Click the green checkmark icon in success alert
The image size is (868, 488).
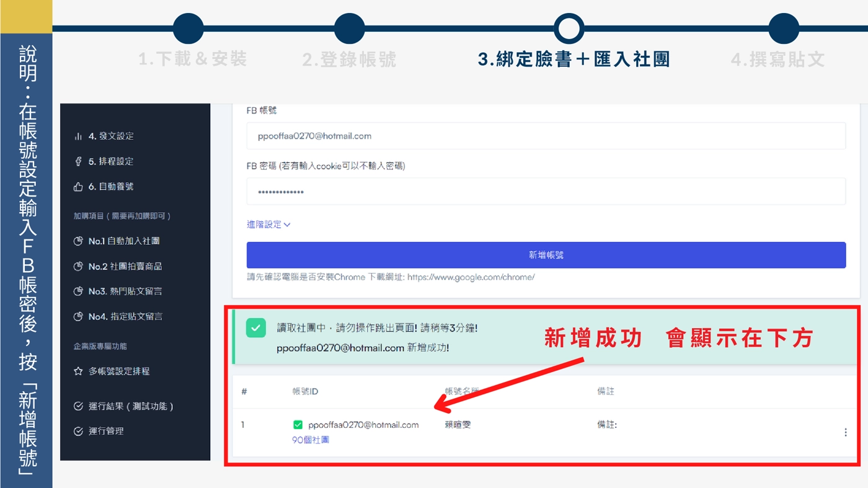[x=255, y=329]
